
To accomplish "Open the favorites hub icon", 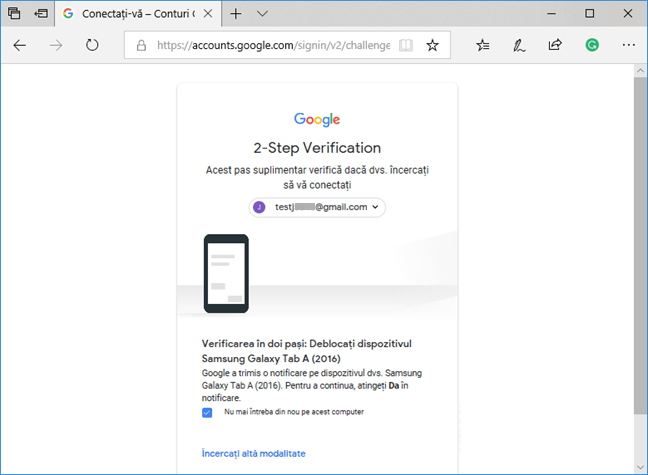I will tap(483, 45).
